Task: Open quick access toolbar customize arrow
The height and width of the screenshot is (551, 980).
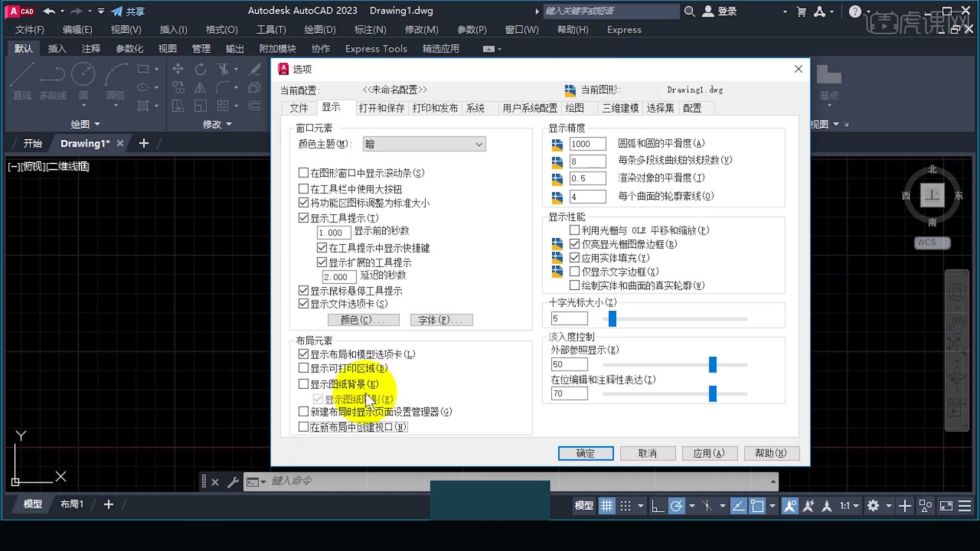Action: (101, 11)
